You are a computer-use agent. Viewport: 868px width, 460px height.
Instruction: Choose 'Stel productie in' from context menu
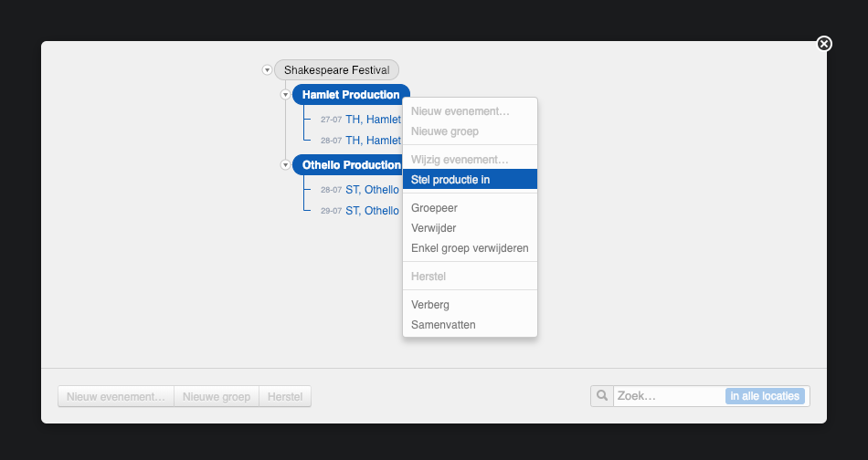pos(470,180)
